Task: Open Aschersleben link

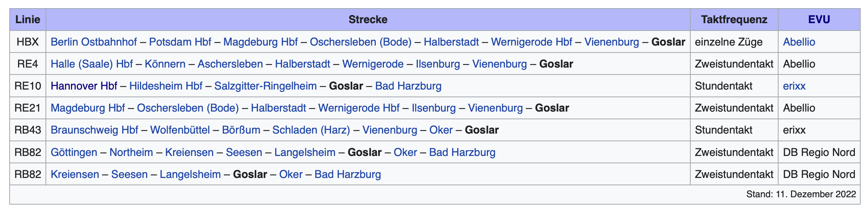Action: click(230, 64)
